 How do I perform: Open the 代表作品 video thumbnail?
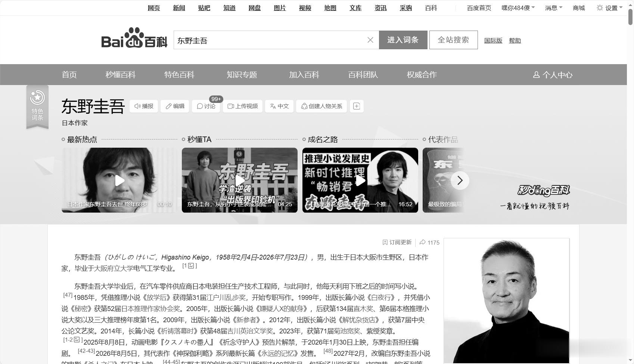click(443, 180)
